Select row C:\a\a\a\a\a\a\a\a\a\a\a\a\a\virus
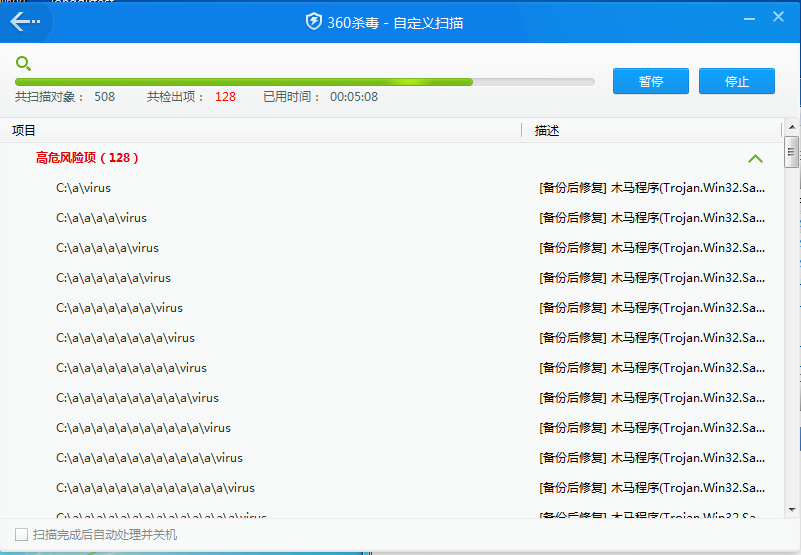This screenshot has height=555, width=801. [x=391, y=488]
